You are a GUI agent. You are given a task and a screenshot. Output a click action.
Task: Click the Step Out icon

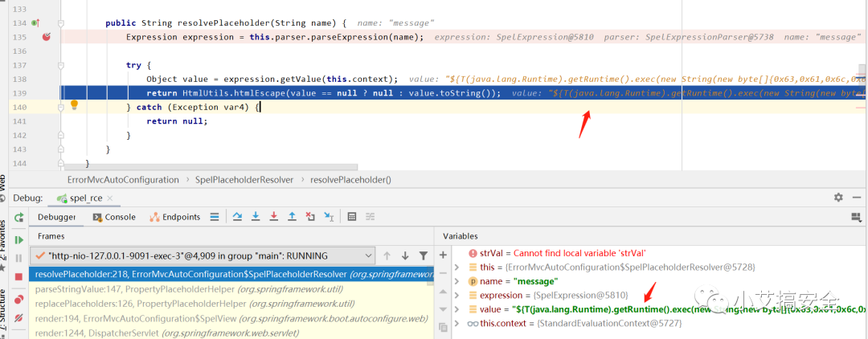[x=292, y=217]
